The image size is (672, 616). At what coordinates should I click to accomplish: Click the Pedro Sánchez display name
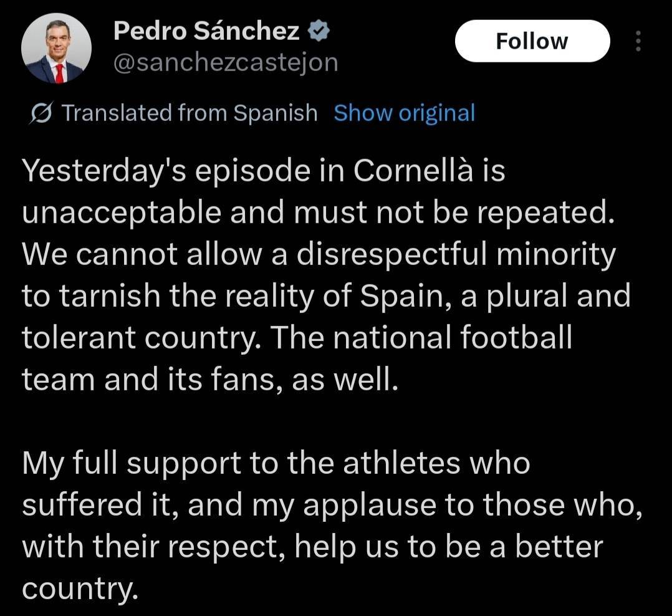click(x=206, y=29)
